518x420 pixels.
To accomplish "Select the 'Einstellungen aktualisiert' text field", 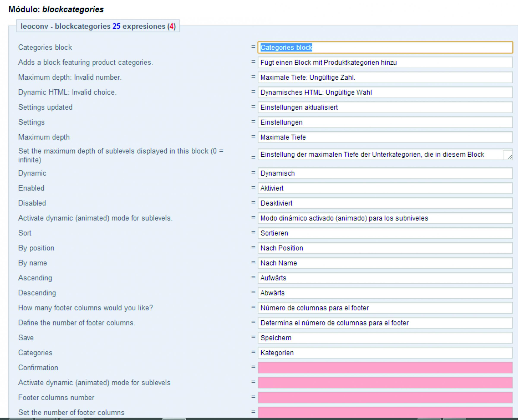I will (x=385, y=107).
